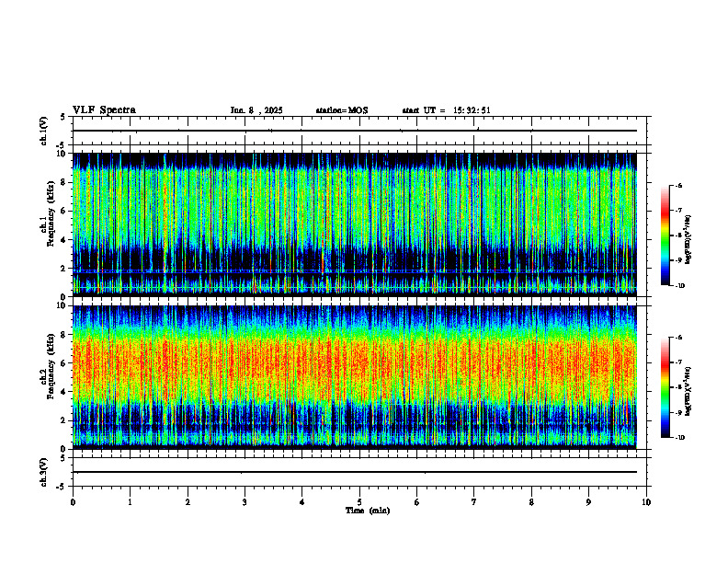The width and height of the screenshot is (728, 563).
Task: Click the ch.1 spectrogram plot
Action: click(355, 224)
